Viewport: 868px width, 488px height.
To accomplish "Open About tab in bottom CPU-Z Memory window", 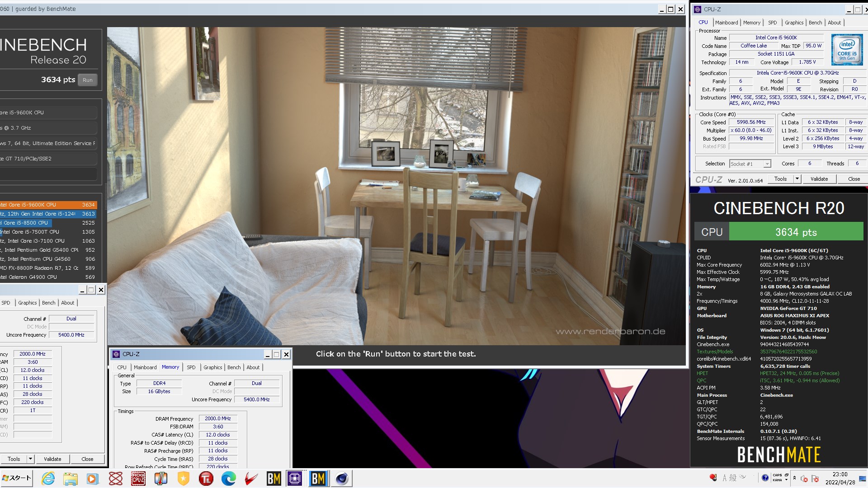I will tap(253, 367).
